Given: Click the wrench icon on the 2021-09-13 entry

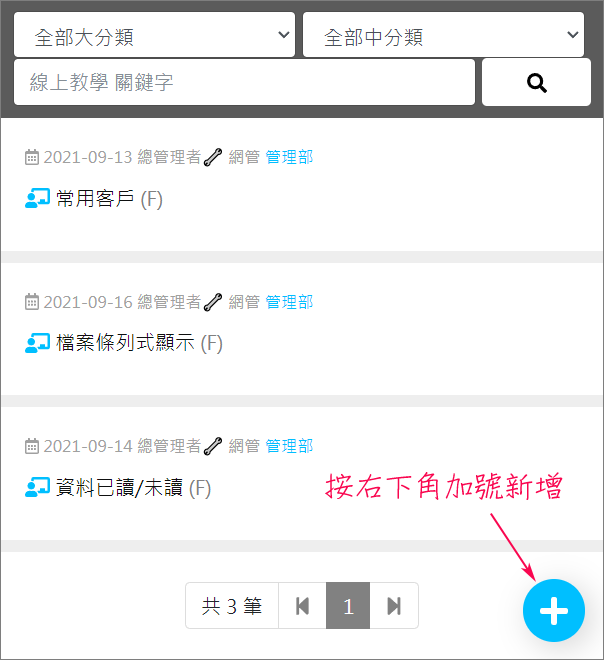Looking at the screenshot, I should pos(213,157).
